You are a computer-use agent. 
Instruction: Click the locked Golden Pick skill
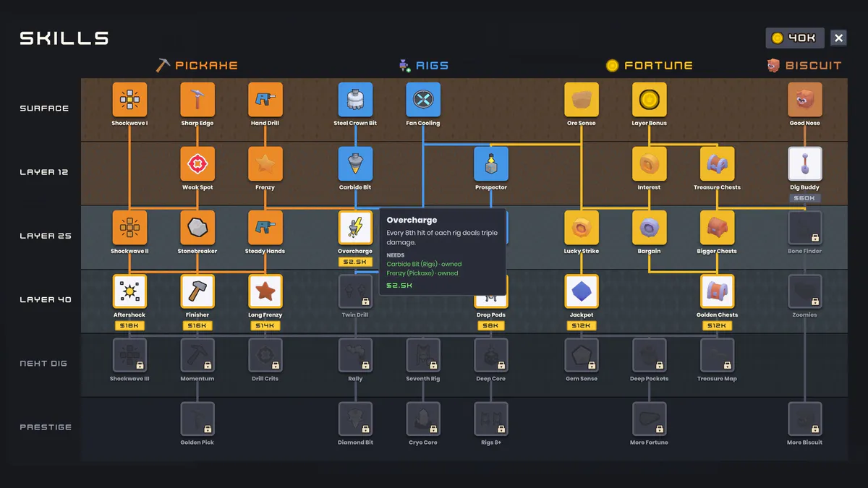(197, 419)
